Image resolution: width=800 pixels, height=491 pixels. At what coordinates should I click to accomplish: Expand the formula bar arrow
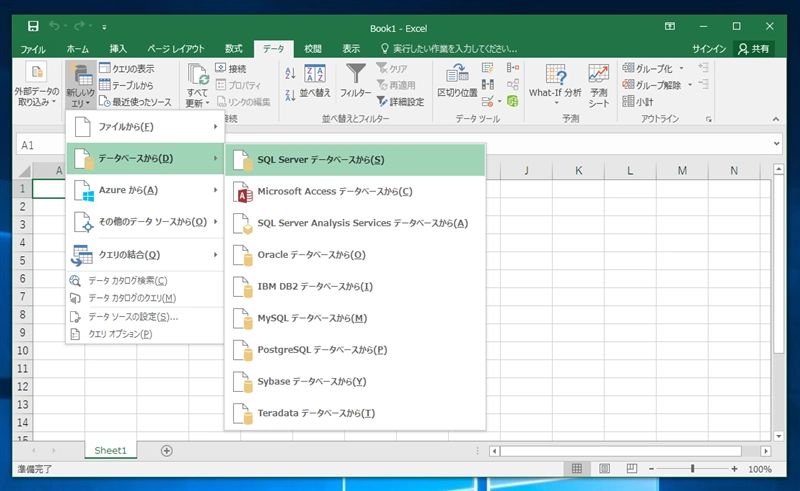pyautogui.click(x=777, y=144)
